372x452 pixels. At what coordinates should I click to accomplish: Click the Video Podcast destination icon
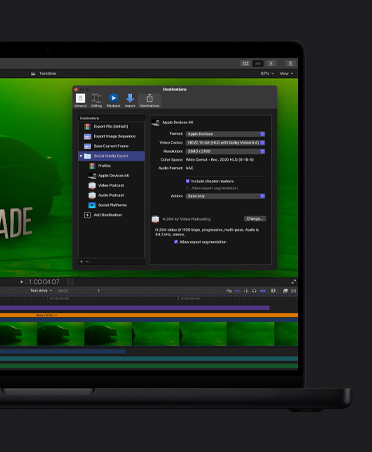pyautogui.click(x=92, y=185)
